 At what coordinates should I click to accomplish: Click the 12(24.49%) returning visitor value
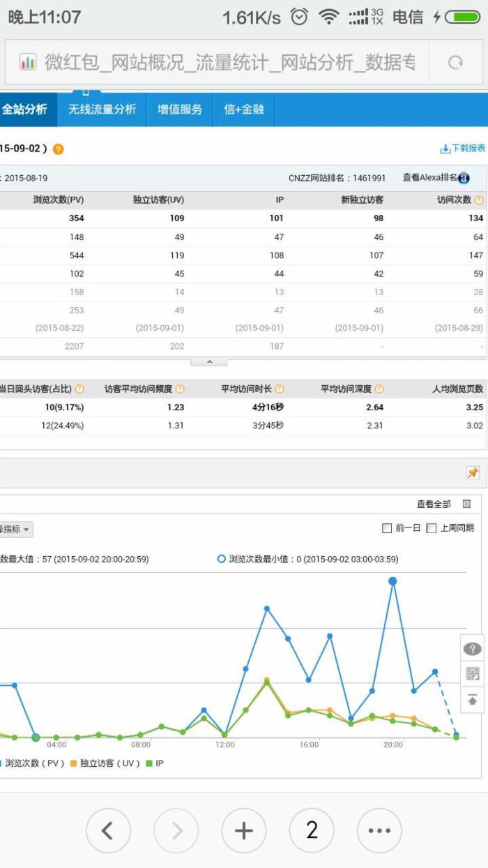click(x=63, y=426)
